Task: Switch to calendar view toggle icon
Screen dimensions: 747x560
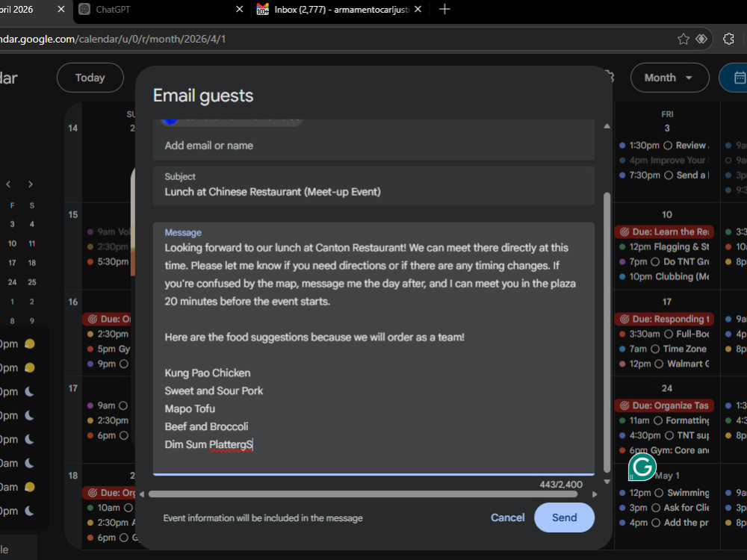Action: [x=739, y=78]
